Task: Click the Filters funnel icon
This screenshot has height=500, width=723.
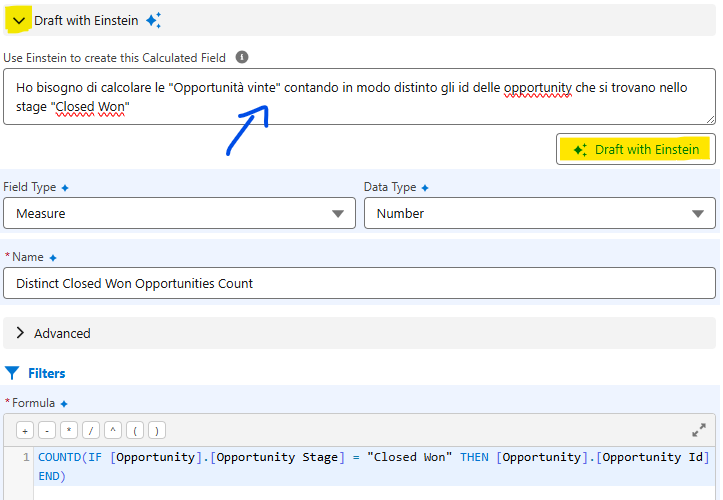Action: (12, 373)
